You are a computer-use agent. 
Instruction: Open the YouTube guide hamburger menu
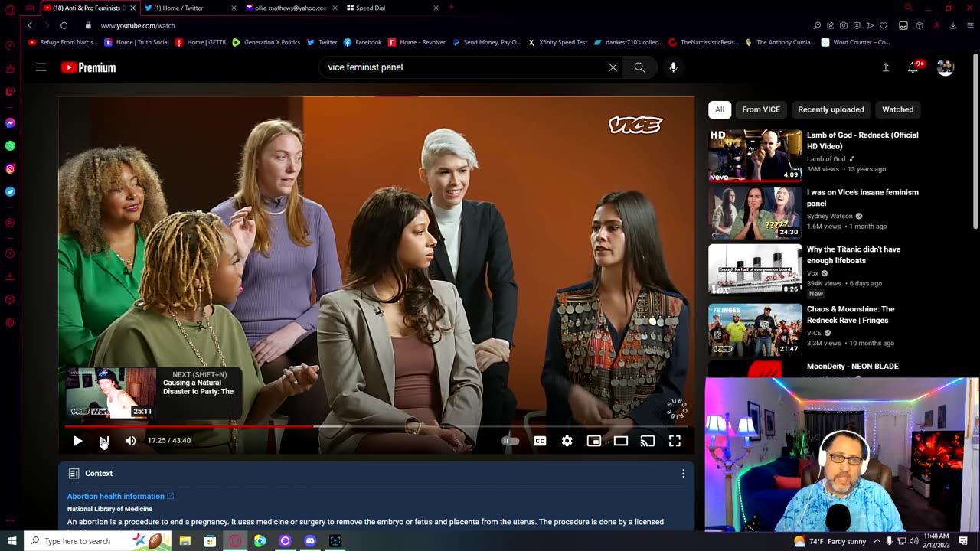pos(41,67)
